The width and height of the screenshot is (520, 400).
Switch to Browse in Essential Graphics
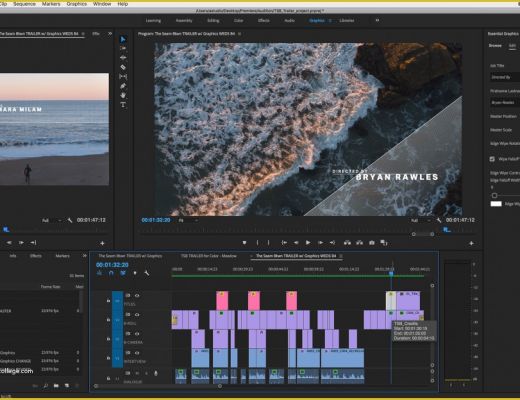click(x=495, y=46)
